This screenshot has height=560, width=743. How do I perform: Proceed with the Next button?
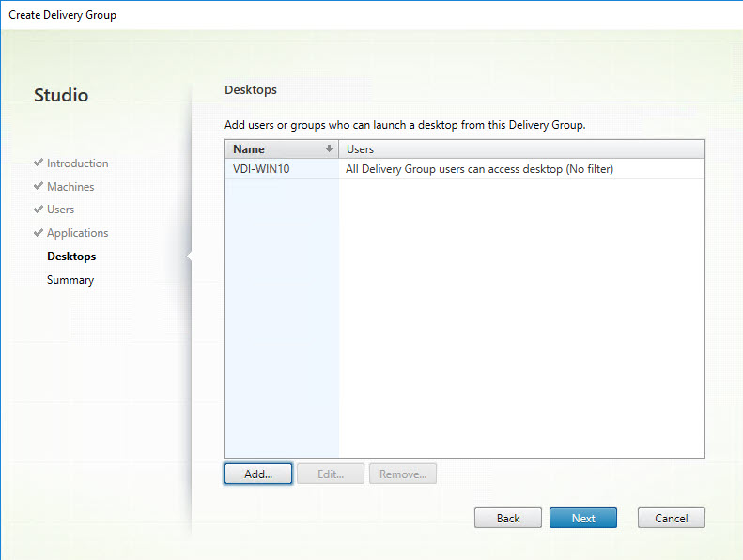[583, 518]
